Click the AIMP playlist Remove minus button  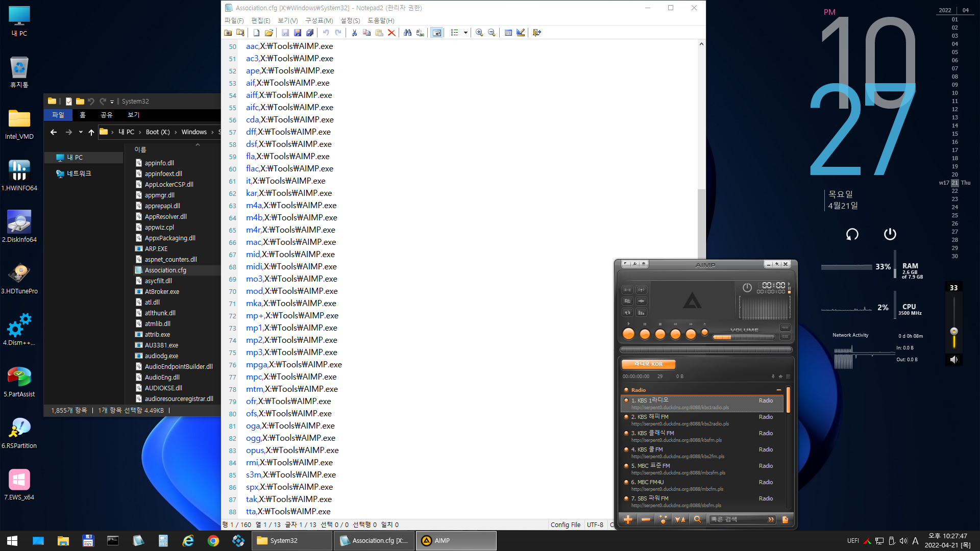pos(646,519)
